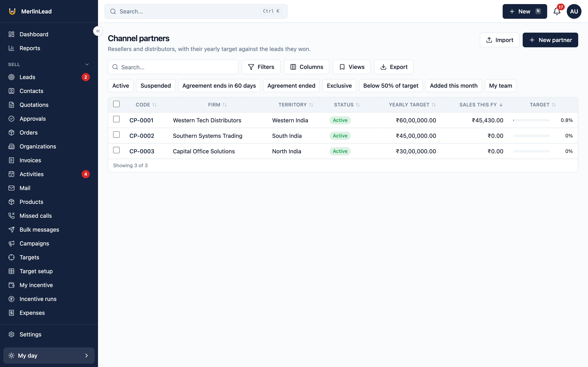
Task: Open Campaigns megaphone icon in the sidebar
Action: coord(11,243)
